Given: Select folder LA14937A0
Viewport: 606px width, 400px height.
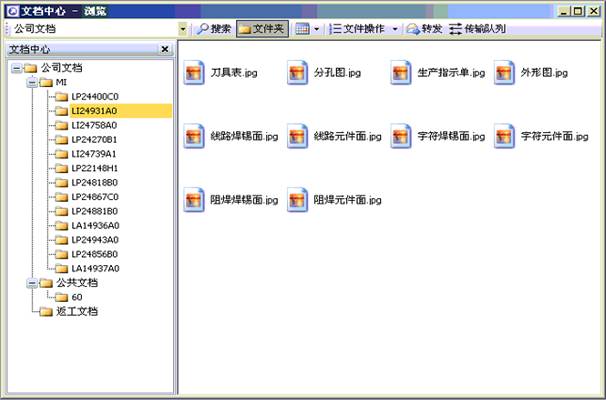Looking at the screenshot, I should pos(95,268).
